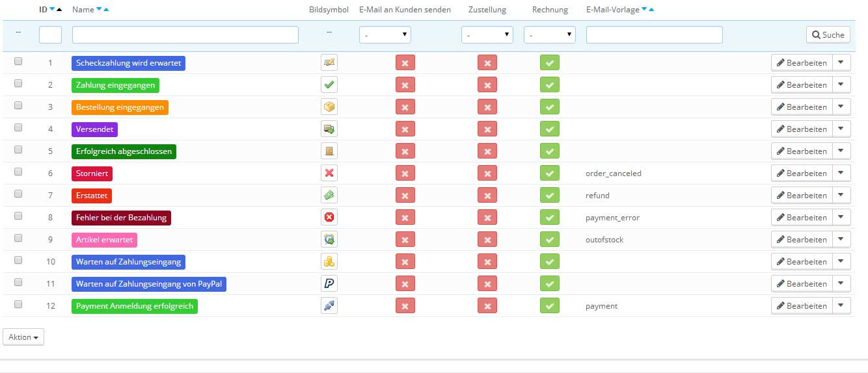Sort Name column descending with down arrow
The image size is (868, 373).
[99, 10]
